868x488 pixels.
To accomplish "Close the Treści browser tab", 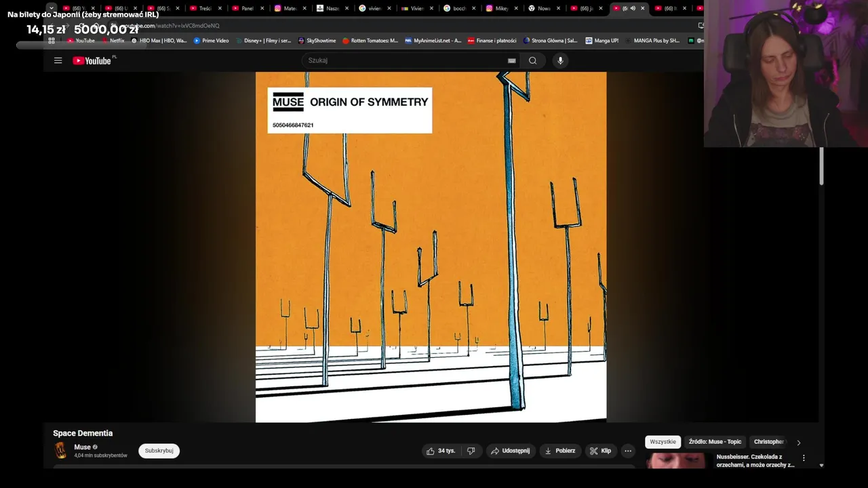I will (220, 8).
